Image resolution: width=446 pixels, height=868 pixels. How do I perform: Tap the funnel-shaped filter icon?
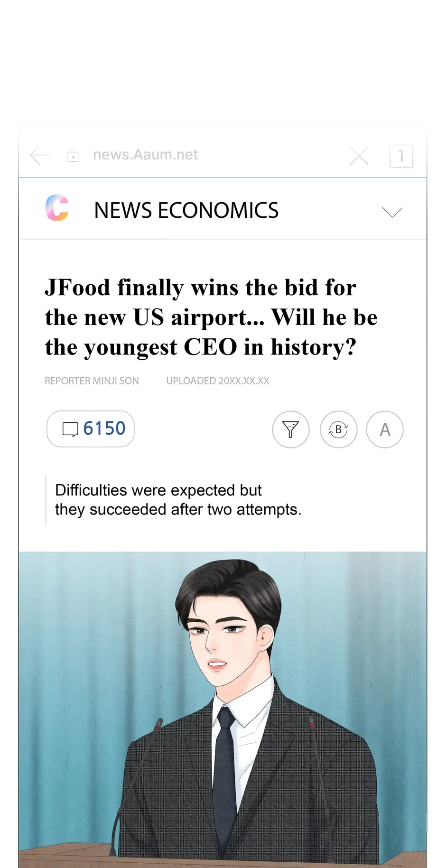[290, 429]
